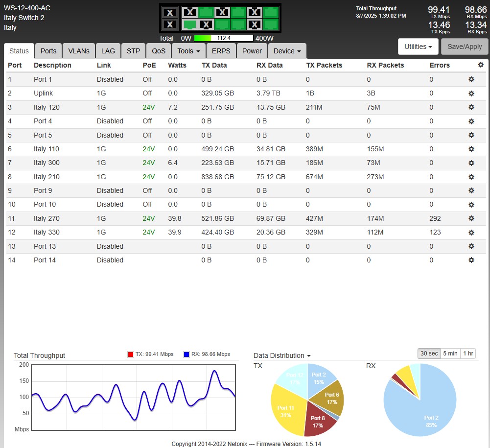Click the Save/Apply button
Screen dimensions: 490x448
[465, 47]
